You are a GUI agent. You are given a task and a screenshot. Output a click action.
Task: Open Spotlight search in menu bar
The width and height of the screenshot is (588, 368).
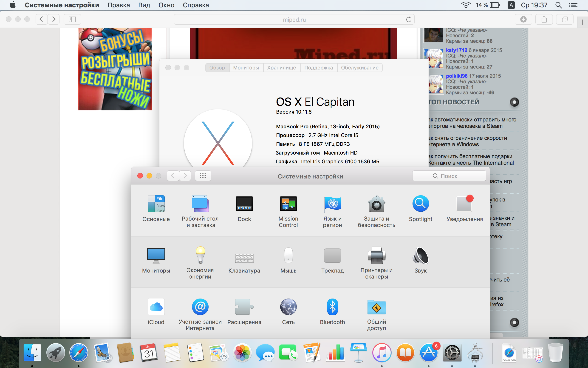tap(559, 5)
